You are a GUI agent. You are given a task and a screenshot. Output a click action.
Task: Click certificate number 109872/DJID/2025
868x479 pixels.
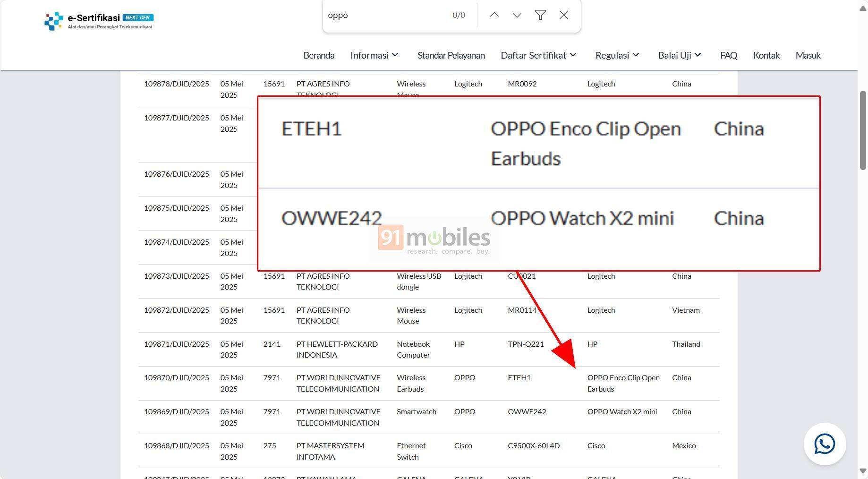177,310
